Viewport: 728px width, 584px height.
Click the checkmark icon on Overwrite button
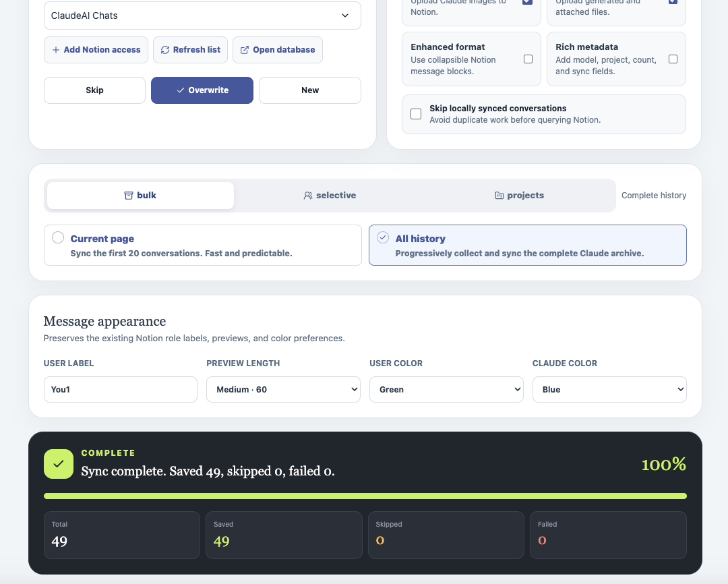coord(181,90)
